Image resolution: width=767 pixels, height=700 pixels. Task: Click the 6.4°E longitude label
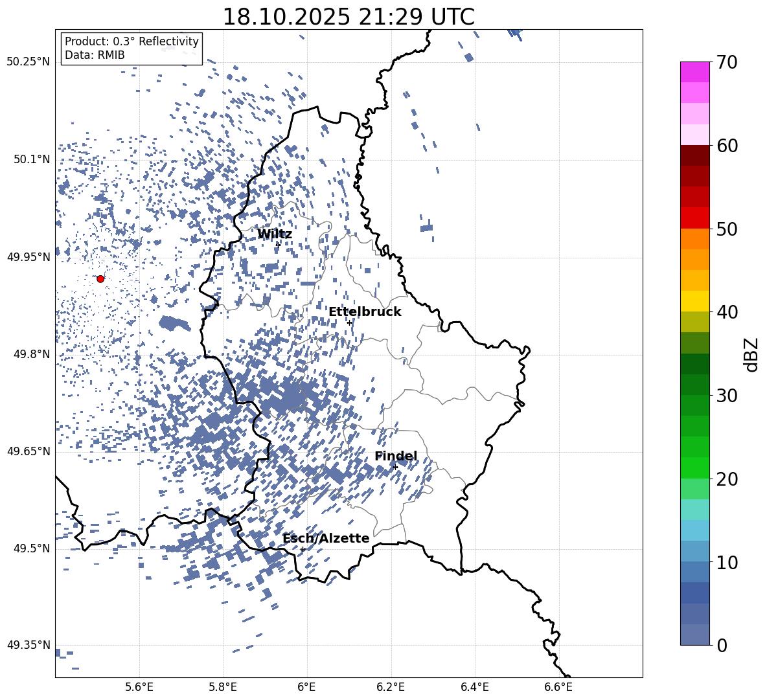coord(474,687)
